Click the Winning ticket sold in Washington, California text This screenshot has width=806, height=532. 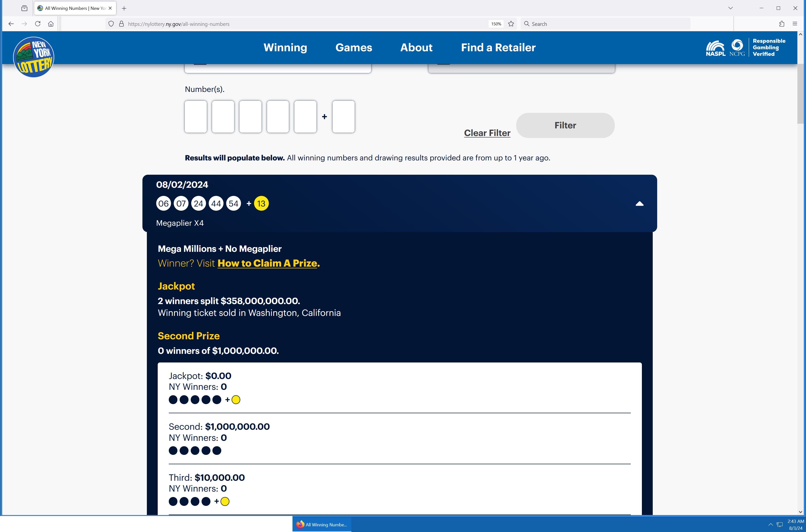tap(249, 313)
